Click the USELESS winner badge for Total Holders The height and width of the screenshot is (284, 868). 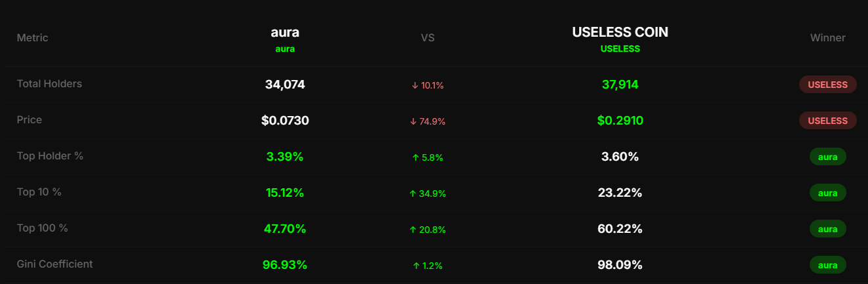tap(827, 85)
